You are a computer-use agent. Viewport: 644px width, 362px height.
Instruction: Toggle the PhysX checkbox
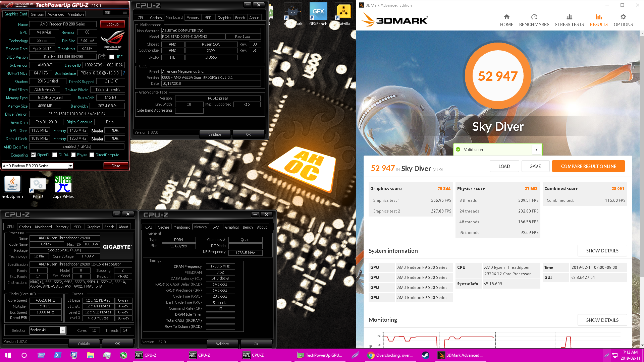73,155
